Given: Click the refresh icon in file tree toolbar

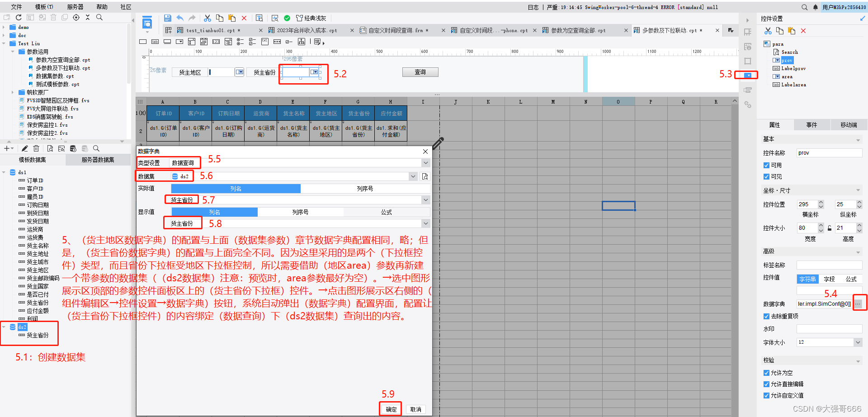Looking at the screenshot, I should [x=19, y=17].
